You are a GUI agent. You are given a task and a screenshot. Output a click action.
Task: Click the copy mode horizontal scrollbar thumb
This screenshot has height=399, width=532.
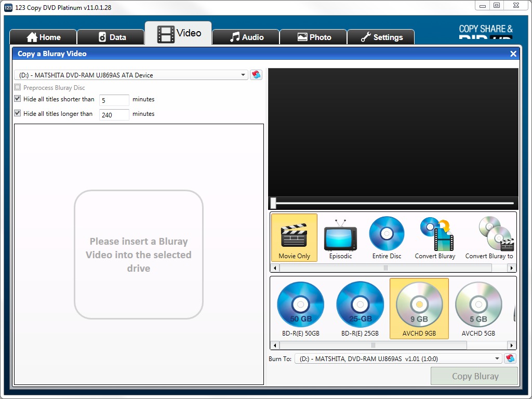tap(385, 268)
